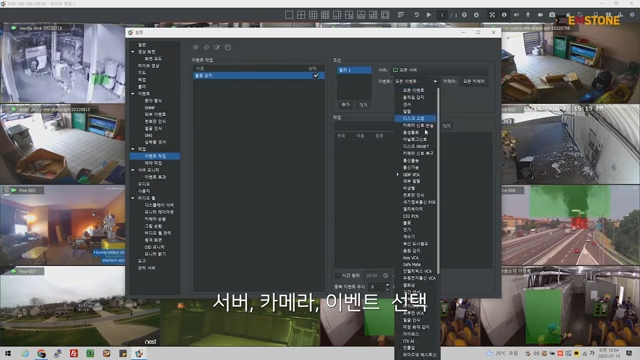Click the 추가 button under filter list
This screenshot has height=360, width=640.
click(346, 105)
